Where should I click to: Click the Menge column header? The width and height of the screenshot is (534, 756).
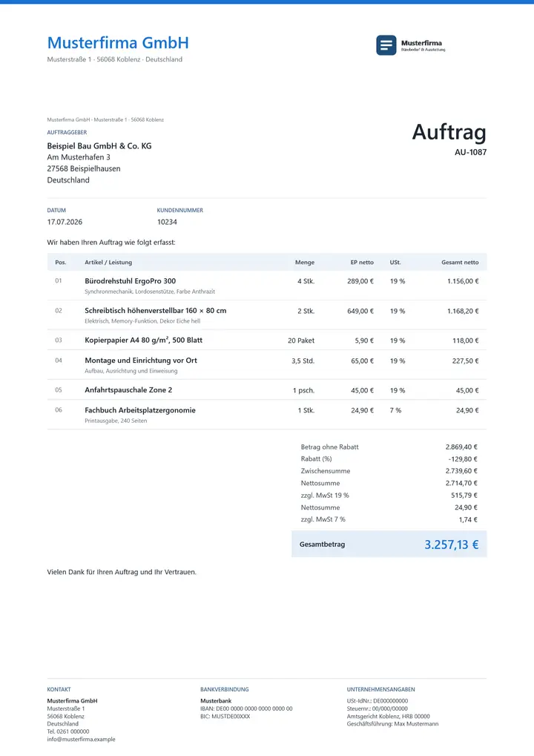[305, 263]
